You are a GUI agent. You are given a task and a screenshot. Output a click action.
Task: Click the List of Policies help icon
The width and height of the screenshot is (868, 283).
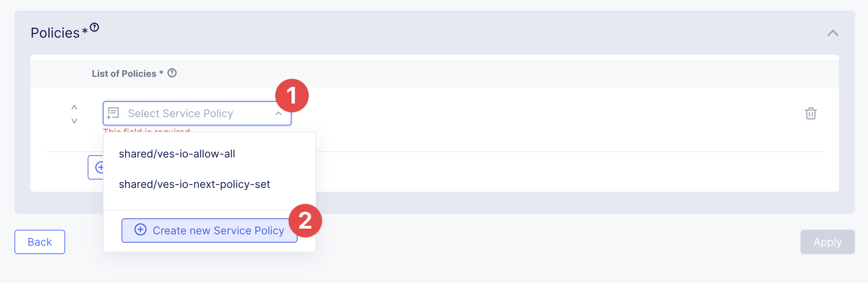pyautogui.click(x=172, y=73)
